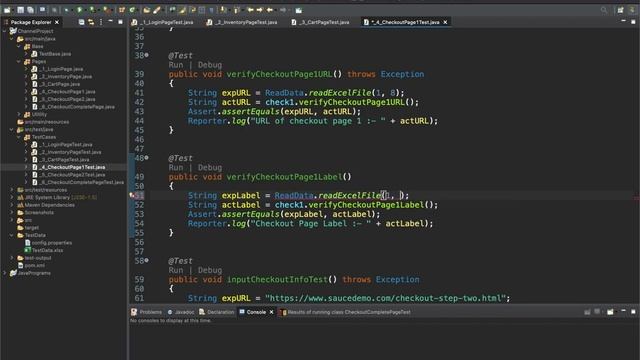Close the Console view tab
This screenshot has height=360, width=640.
click(x=271, y=312)
